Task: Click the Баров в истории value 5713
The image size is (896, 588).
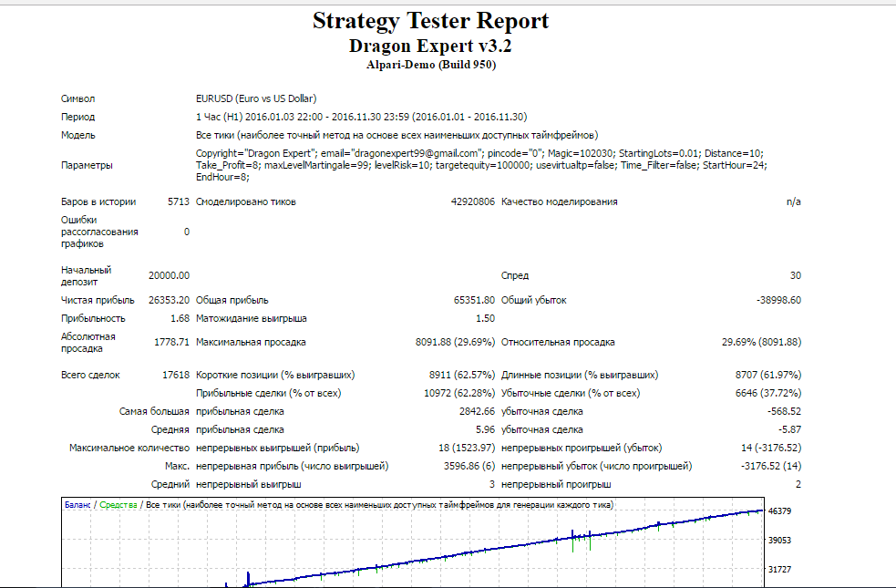Action: point(179,201)
